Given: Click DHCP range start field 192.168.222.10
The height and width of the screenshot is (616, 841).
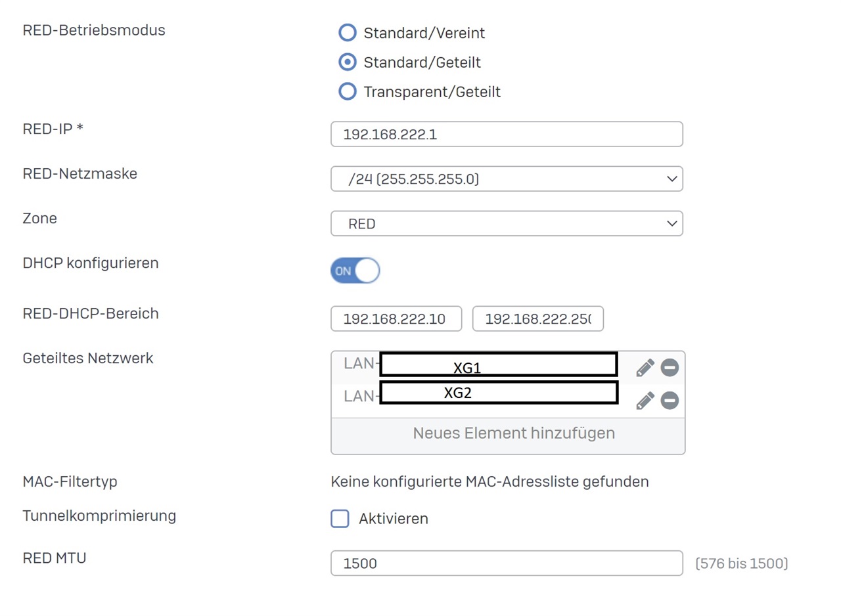Looking at the screenshot, I should tap(396, 319).
